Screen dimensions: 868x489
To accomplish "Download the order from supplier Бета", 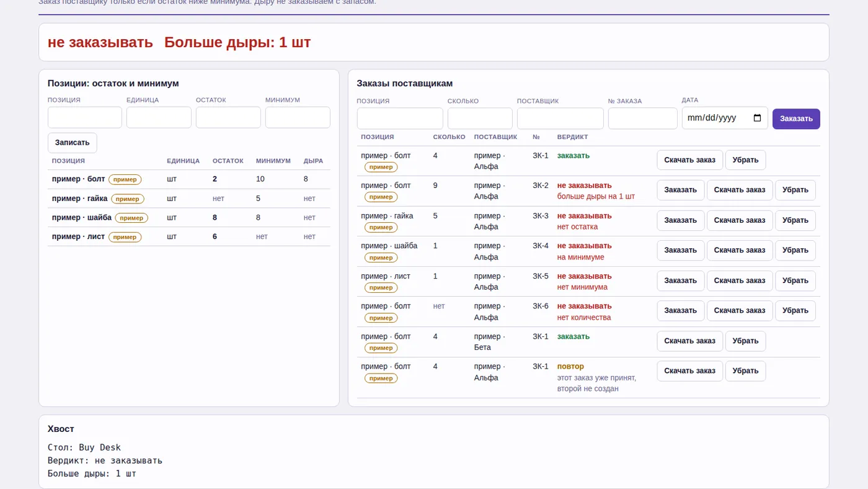I will pos(690,341).
